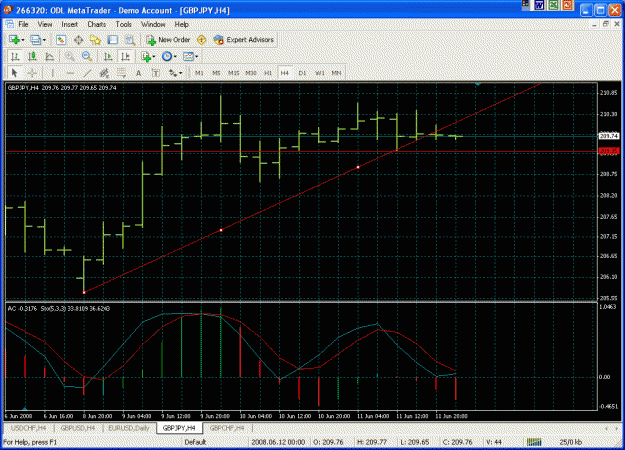Image resolution: width=625 pixels, height=450 pixels.
Task: Pick the Horizontal Line drawing tool
Action: coord(70,73)
